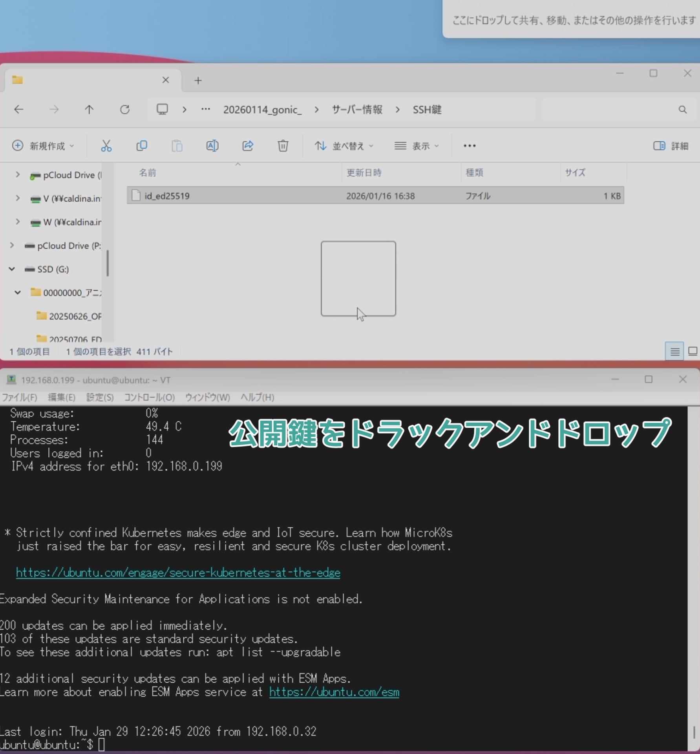Screen dimensions: 700x754
Task: Click the Rename icon in toolbar
Action: pyautogui.click(x=212, y=146)
